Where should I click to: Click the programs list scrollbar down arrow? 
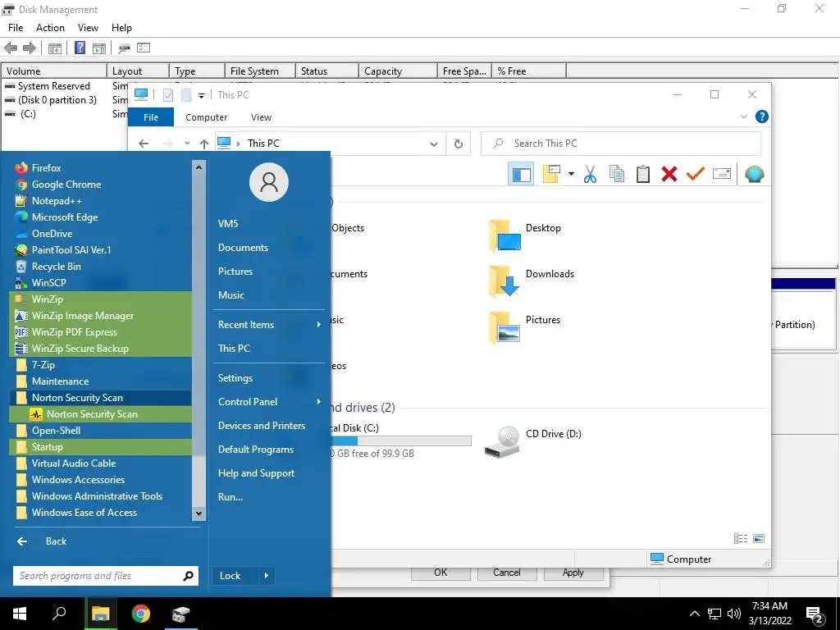[199, 513]
